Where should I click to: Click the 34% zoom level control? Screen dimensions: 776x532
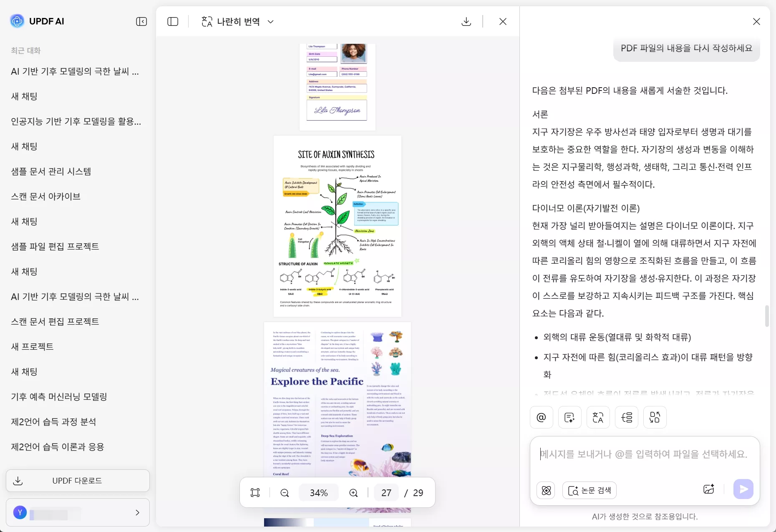318,492
